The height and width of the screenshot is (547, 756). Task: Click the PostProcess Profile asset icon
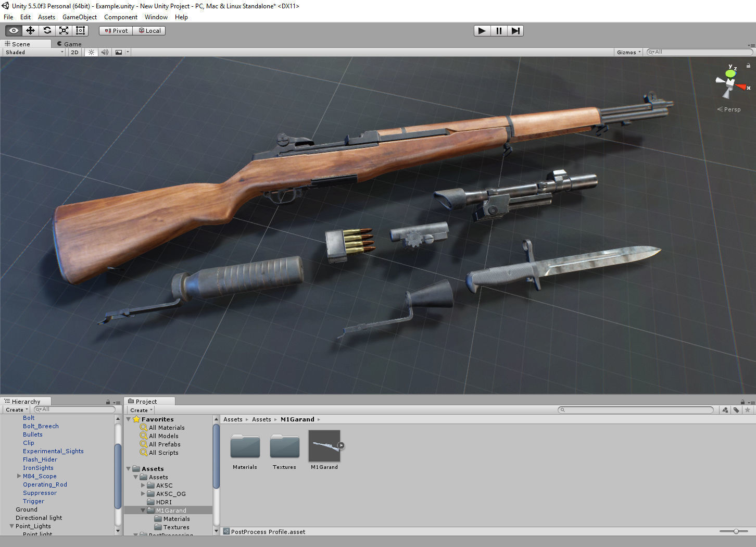pos(226,532)
